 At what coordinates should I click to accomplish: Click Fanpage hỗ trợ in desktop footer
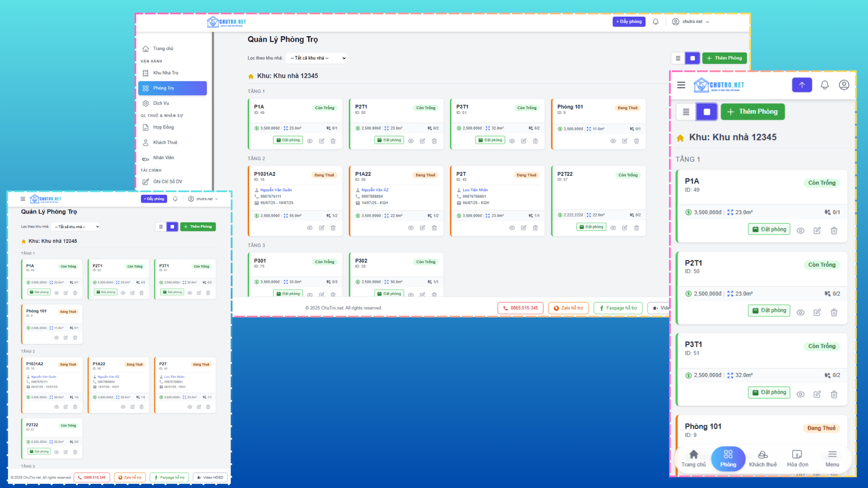pos(618,308)
